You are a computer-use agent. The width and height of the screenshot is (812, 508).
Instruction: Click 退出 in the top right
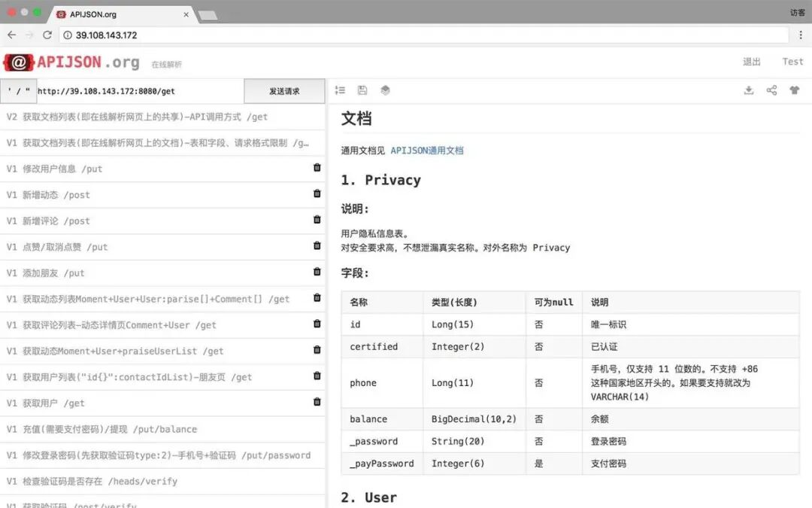pyautogui.click(x=751, y=62)
